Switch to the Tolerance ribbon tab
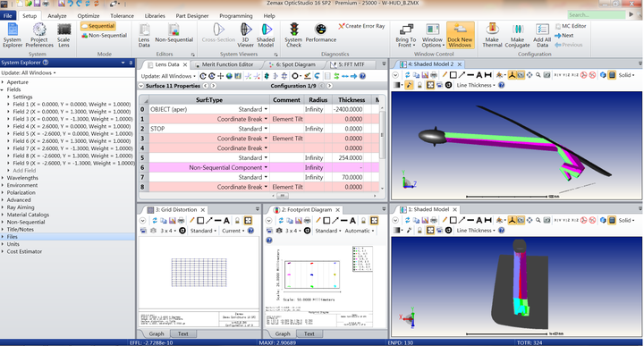The width and height of the screenshot is (644, 346). click(122, 15)
